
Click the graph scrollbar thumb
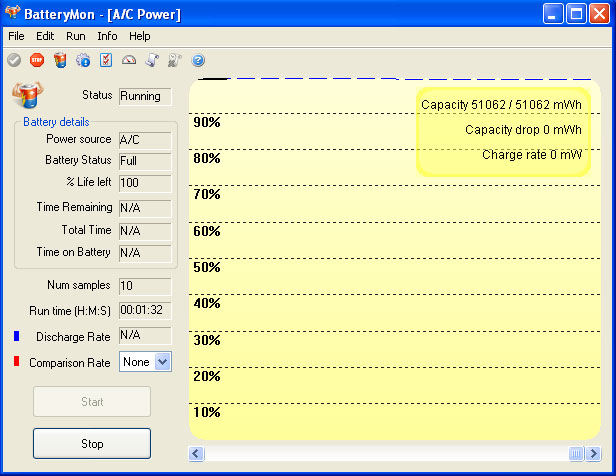pos(576,454)
